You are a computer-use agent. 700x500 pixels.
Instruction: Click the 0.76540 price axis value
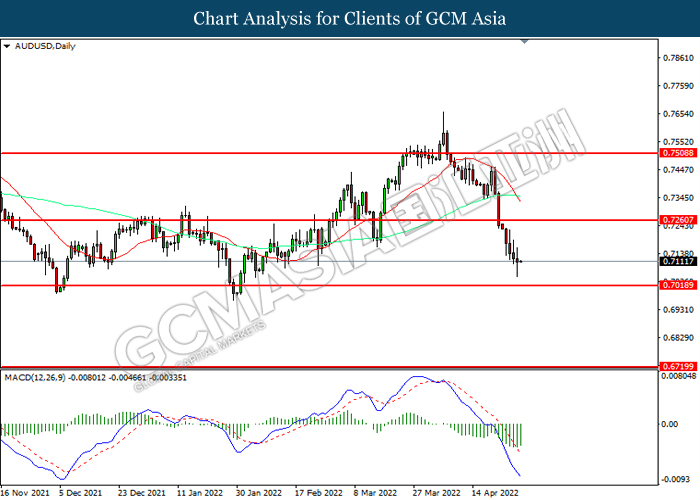[679, 114]
